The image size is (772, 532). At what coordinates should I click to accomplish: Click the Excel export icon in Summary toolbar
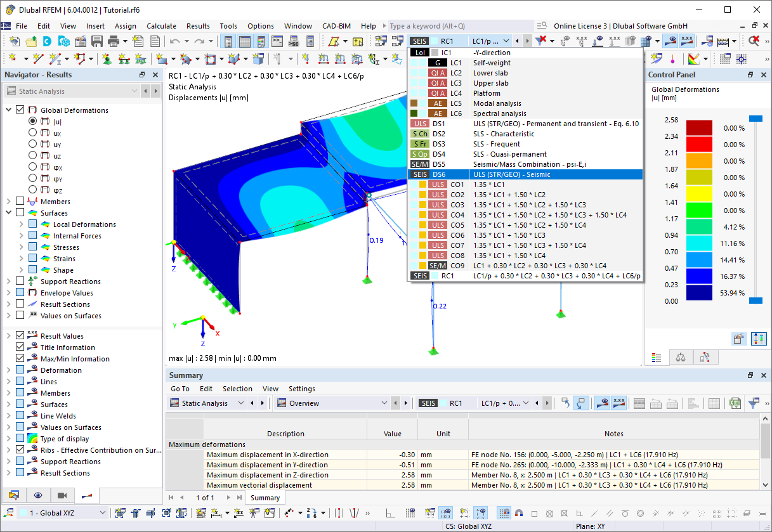pos(735,403)
